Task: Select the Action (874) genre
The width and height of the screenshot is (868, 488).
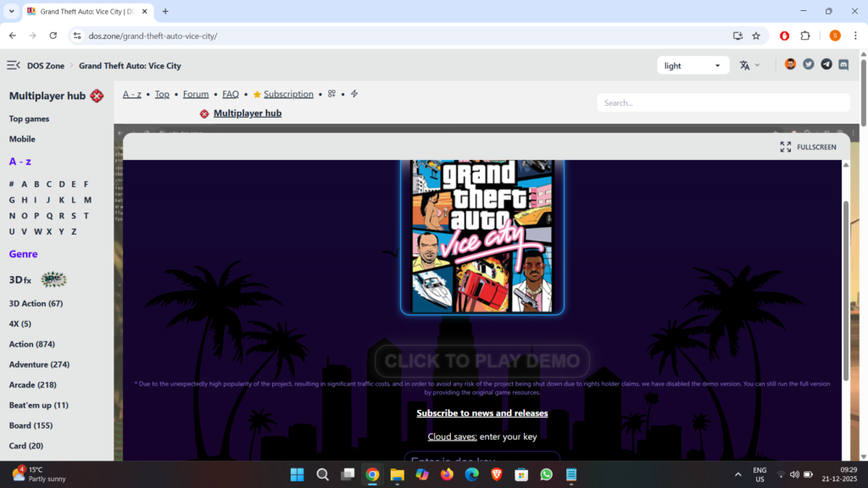Action: pos(32,344)
